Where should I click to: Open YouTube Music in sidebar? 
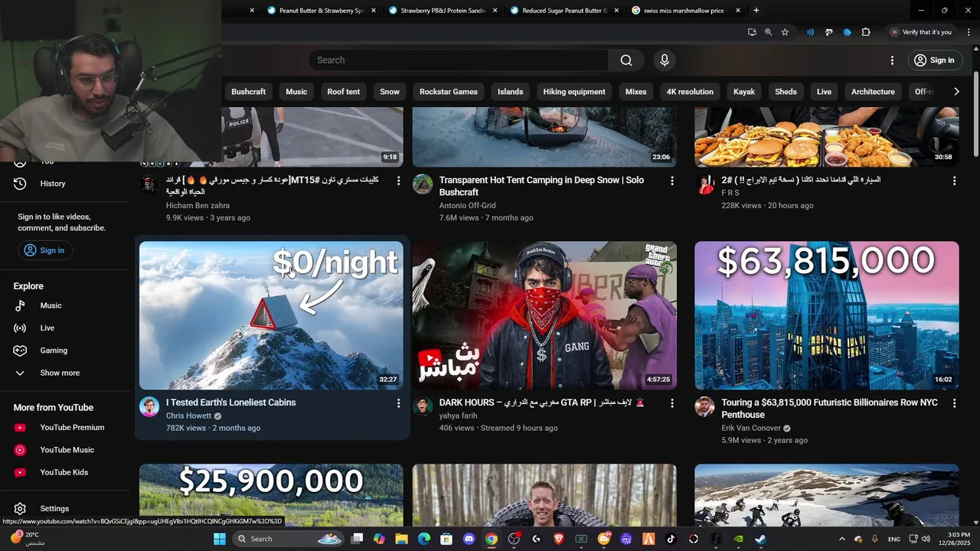[69, 450]
